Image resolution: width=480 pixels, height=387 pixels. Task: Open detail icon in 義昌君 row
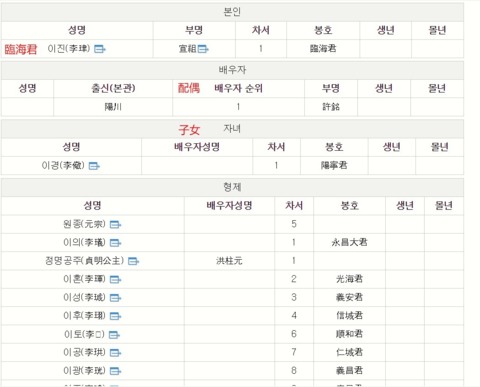[x=115, y=371]
